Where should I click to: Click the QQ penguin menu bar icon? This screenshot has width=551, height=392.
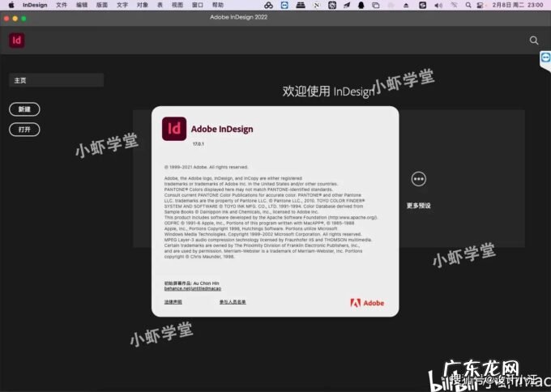pyautogui.click(x=361, y=6)
